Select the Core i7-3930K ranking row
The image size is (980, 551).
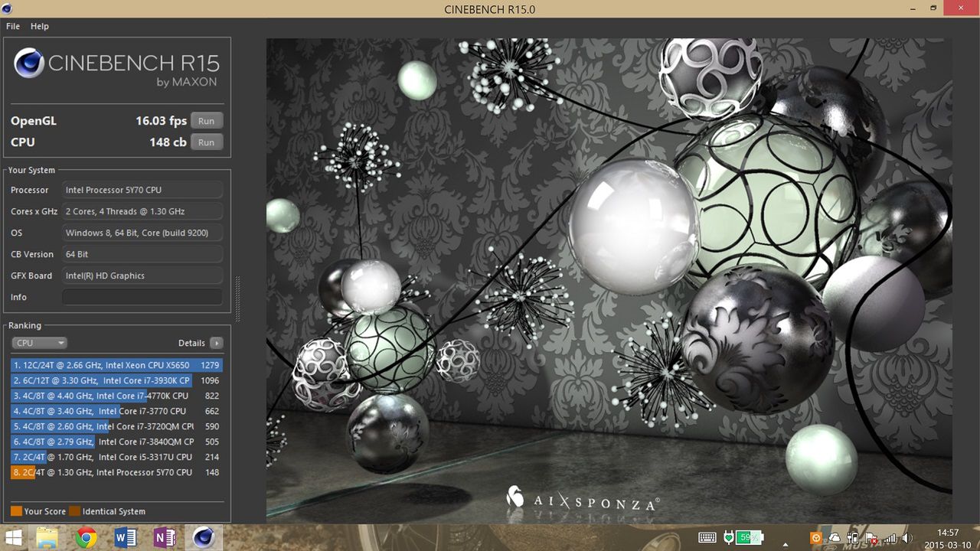pyautogui.click(x=116, y=380)
